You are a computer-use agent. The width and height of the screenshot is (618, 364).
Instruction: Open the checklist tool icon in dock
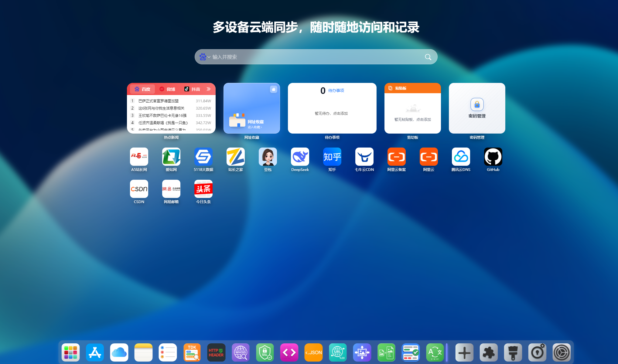[x=411, y=352]
